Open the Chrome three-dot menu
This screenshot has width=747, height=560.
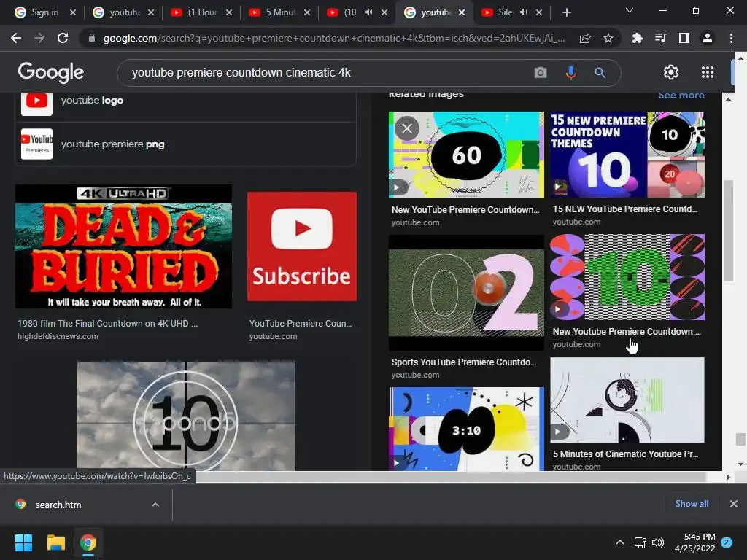coord(731,38)
